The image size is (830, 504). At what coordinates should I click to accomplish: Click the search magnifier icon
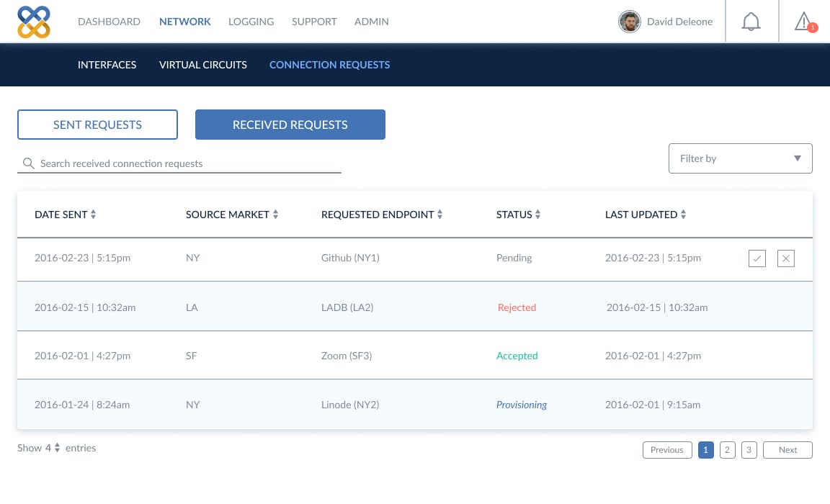[29, 163]
